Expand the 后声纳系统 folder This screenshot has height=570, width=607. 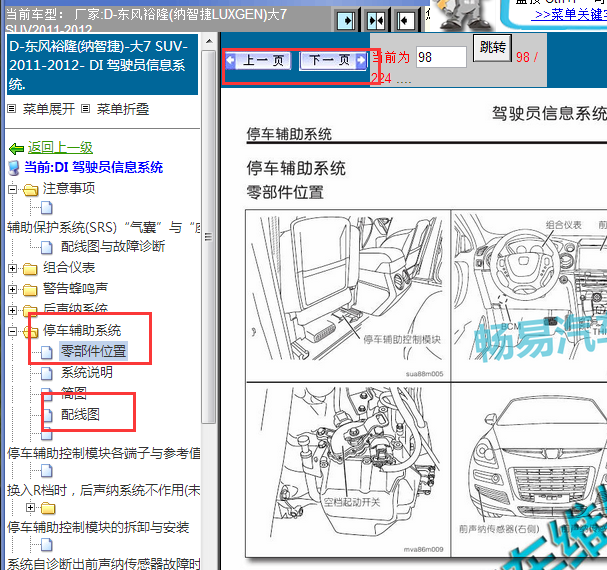click(x=12, y=310)
